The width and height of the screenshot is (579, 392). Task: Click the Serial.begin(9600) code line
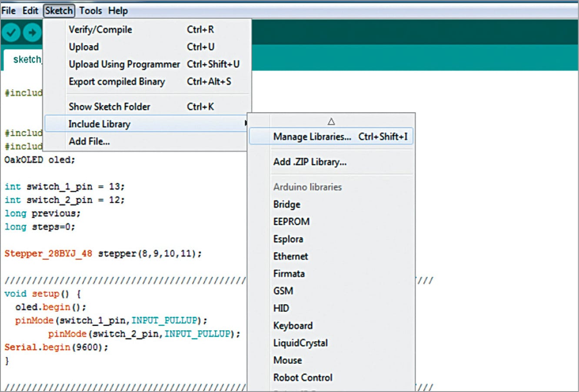pos(56,347)
